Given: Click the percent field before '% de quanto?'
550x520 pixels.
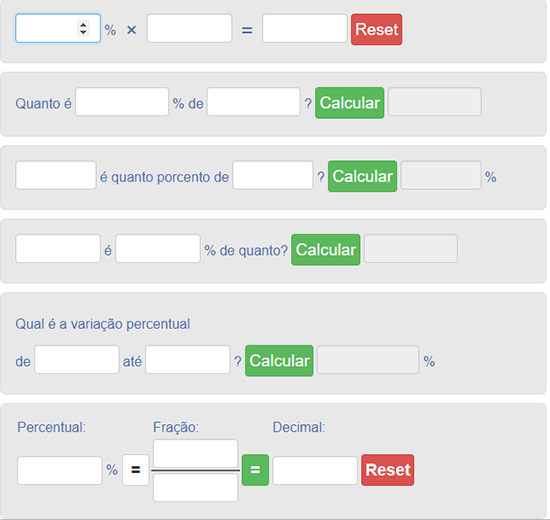Looking at the screenshot, I should [x=158, y=248].
